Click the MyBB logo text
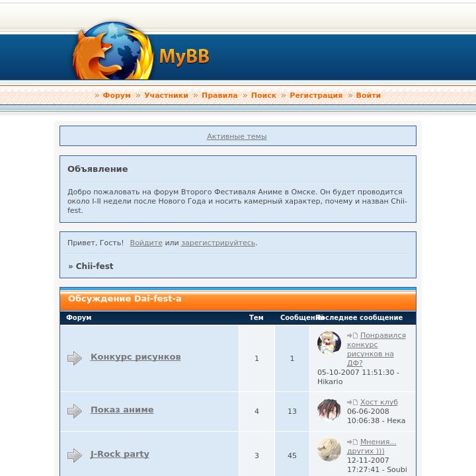 tap(184, 56)
